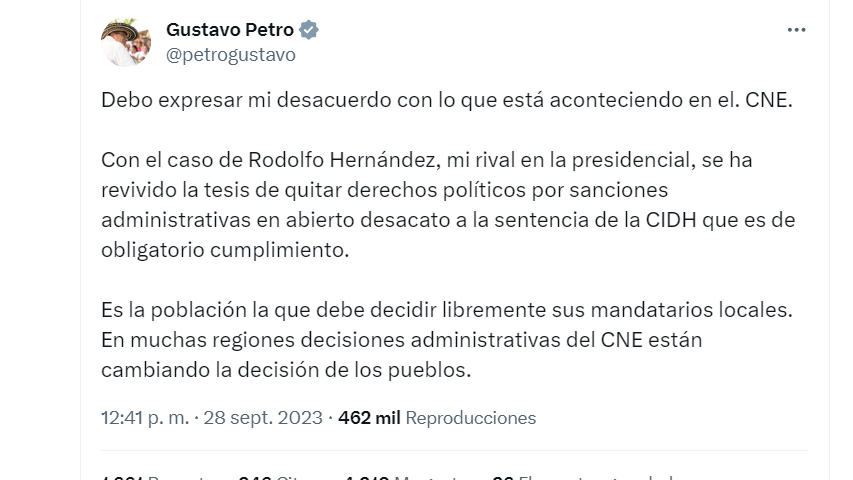Image resolution: width=853 pixels, height=480 pixels.
Task: Select the first sentence about the CNE
Action: (x=447, y=100)
